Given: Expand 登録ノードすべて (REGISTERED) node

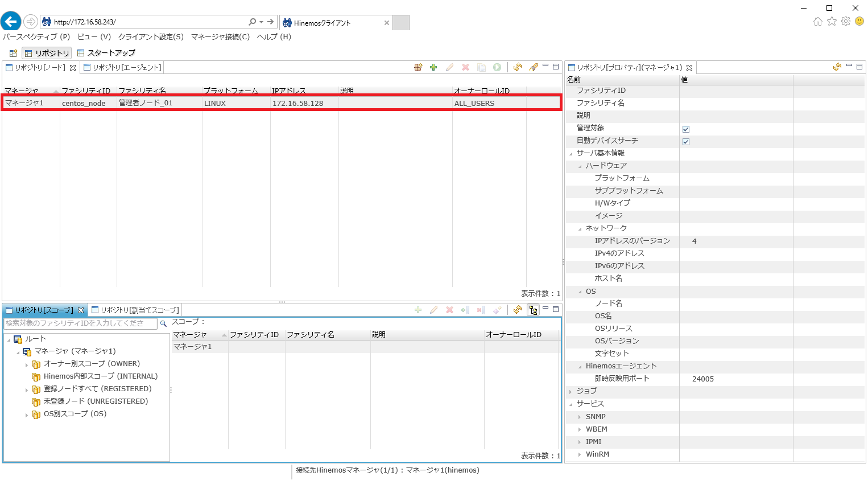Looking at the screenshot, I should point(27,390).
